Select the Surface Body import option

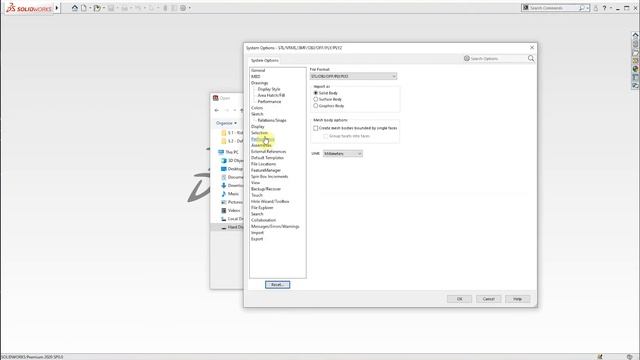pos(316,99)
